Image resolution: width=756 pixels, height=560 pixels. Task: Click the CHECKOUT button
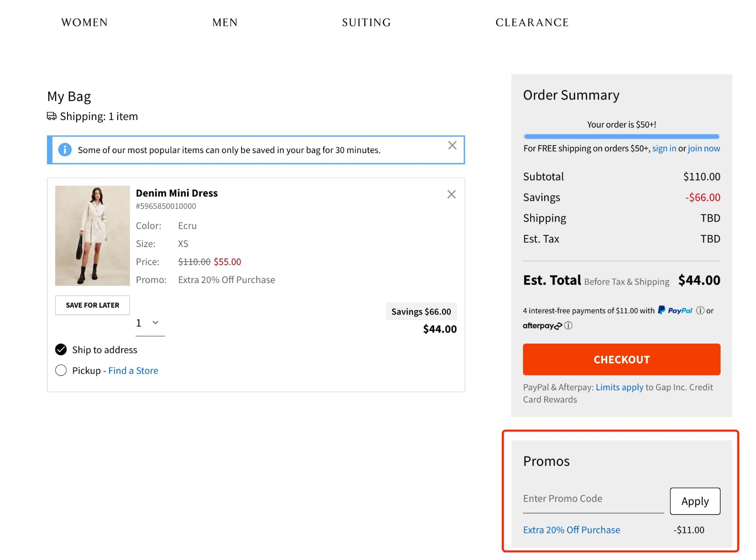click(621, 359)
